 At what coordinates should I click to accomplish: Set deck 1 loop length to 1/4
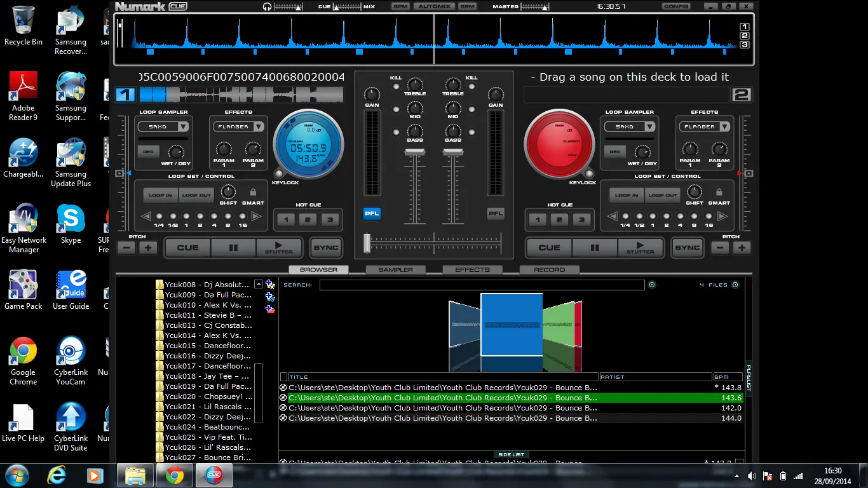(159, 216)
